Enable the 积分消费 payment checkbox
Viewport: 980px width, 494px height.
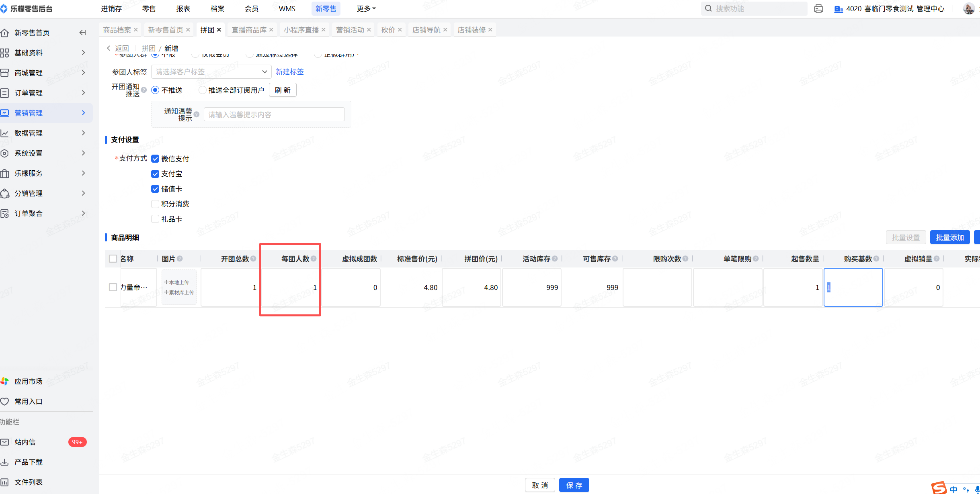pos(155,204)
